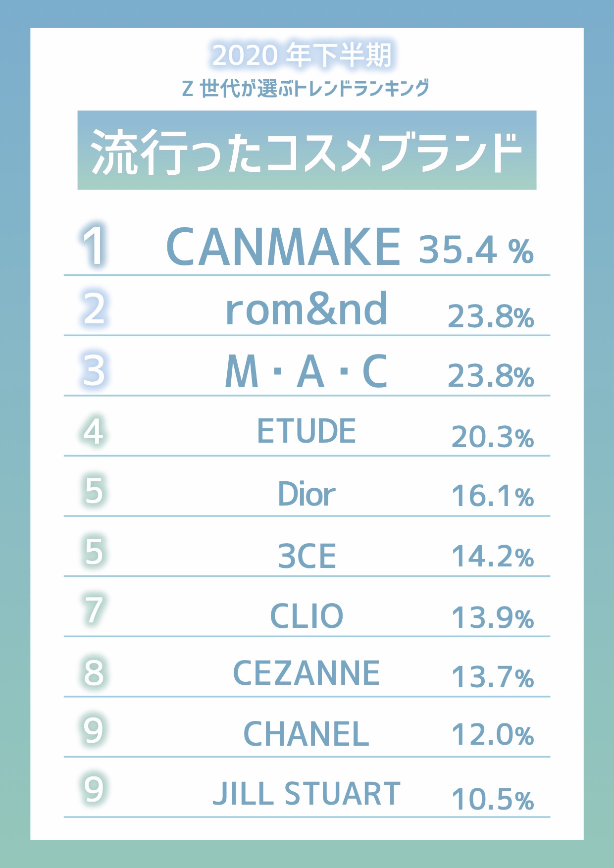
Task: Click the 流行ったコスメブランド title banner
Action: pos(307,150)
